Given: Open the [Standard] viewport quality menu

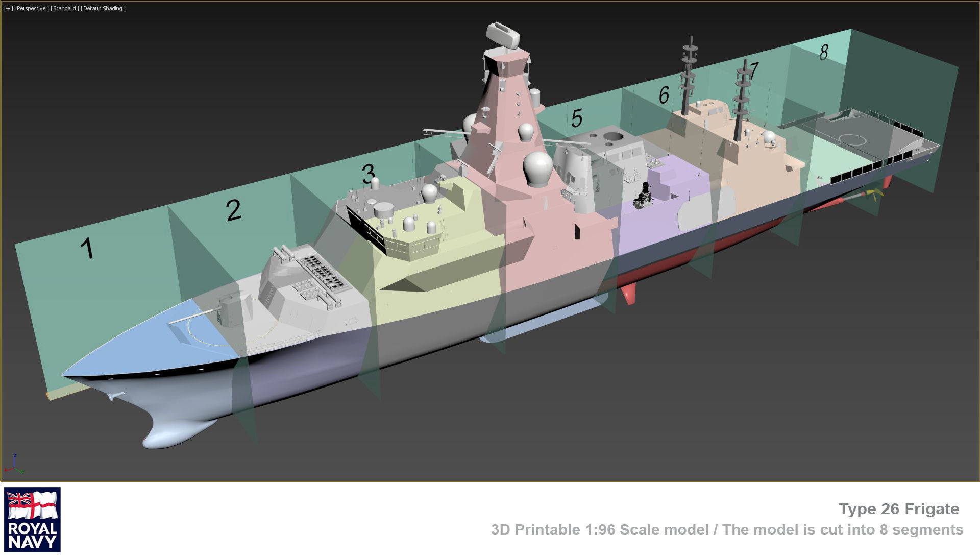Looking at the screenshot, I should [65, 8].
